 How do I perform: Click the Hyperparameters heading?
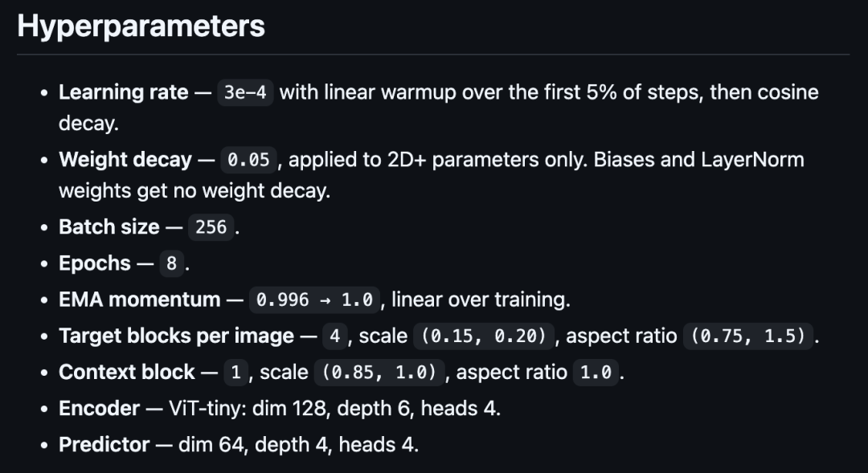141,26
